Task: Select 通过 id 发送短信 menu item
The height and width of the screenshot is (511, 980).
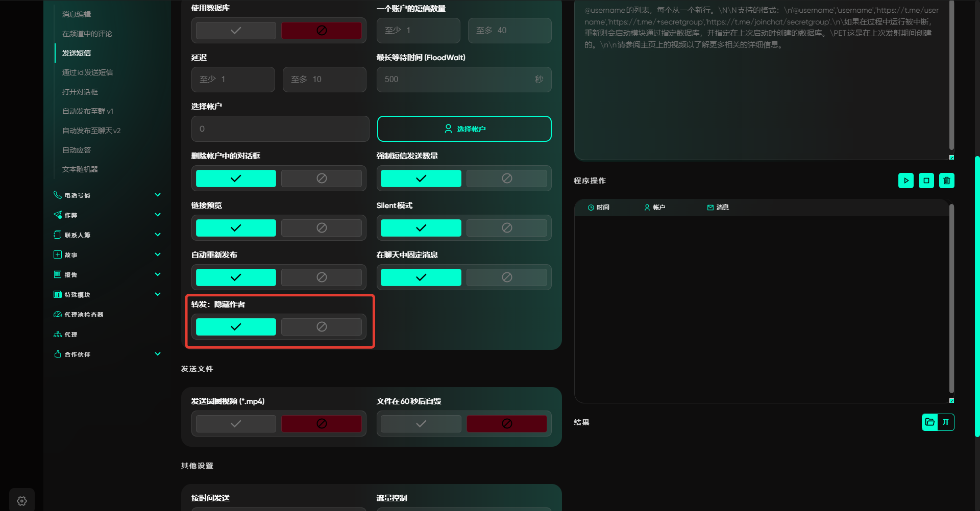Action: [x=87, y=72]
